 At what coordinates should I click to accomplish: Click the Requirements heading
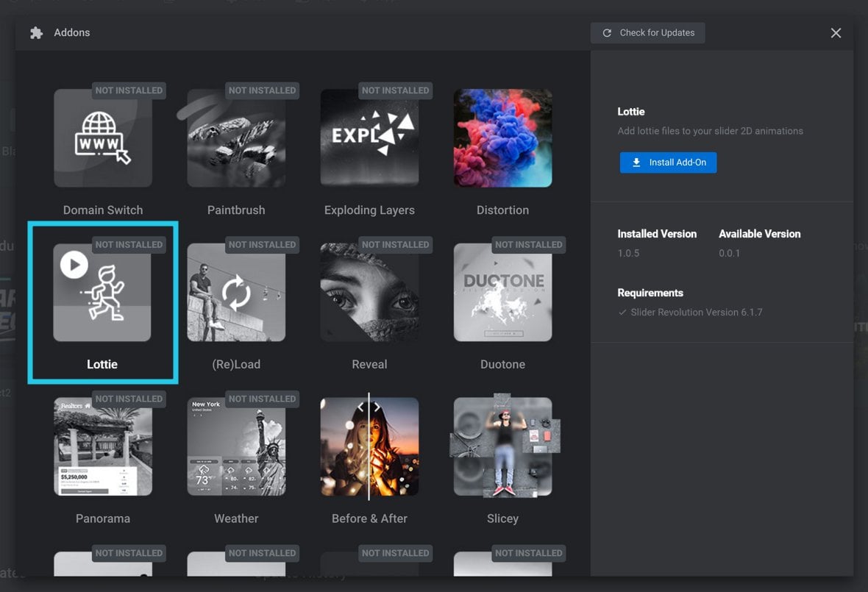[x=650, y=293]
